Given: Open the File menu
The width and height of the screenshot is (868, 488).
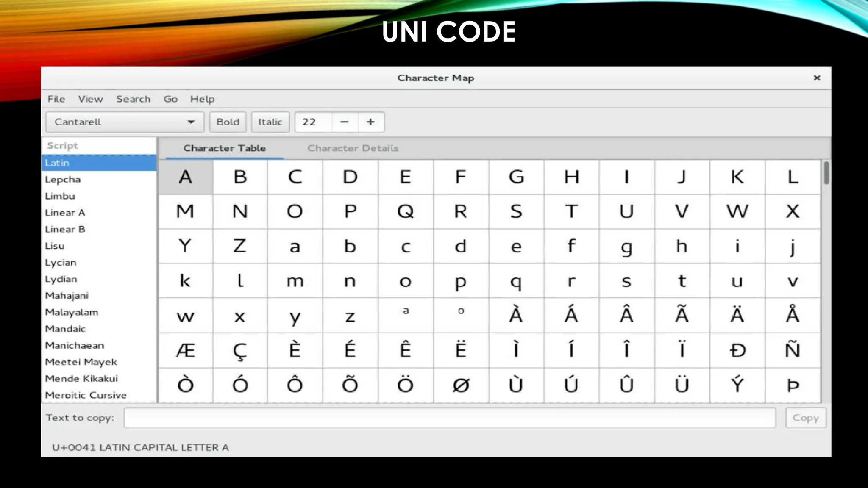Looking at the screenshot, I should click(x=56, y=99).
